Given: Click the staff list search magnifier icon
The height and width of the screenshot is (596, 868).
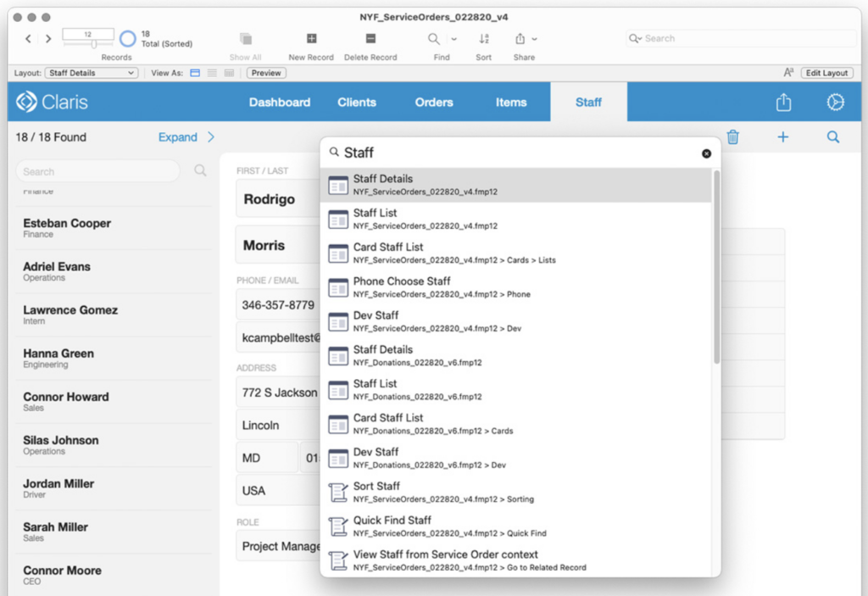Looking at the screenshot, I should click(200, 170).
